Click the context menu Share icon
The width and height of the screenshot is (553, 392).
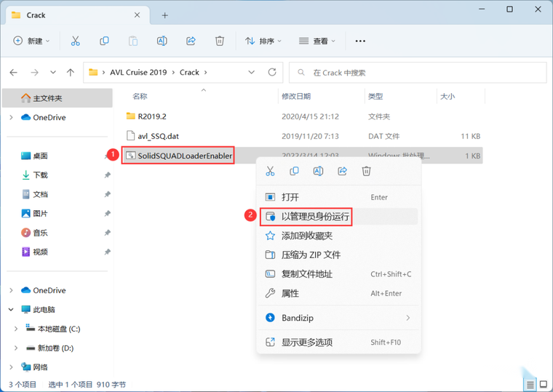[343, 172]
